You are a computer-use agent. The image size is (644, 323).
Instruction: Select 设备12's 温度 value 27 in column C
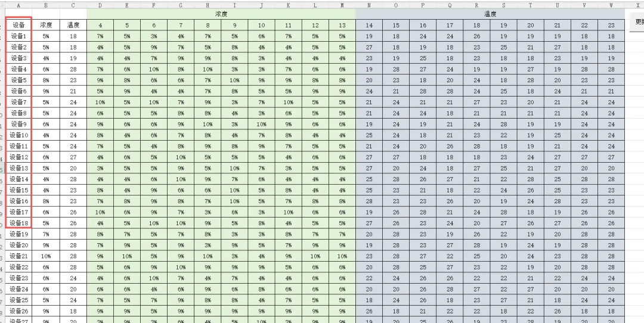(x=73, y=157)
